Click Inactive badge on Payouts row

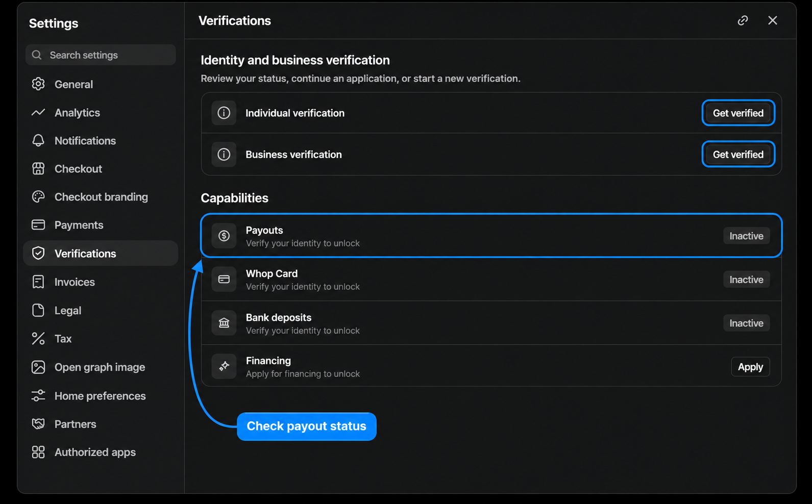click(x=746, y=236)
